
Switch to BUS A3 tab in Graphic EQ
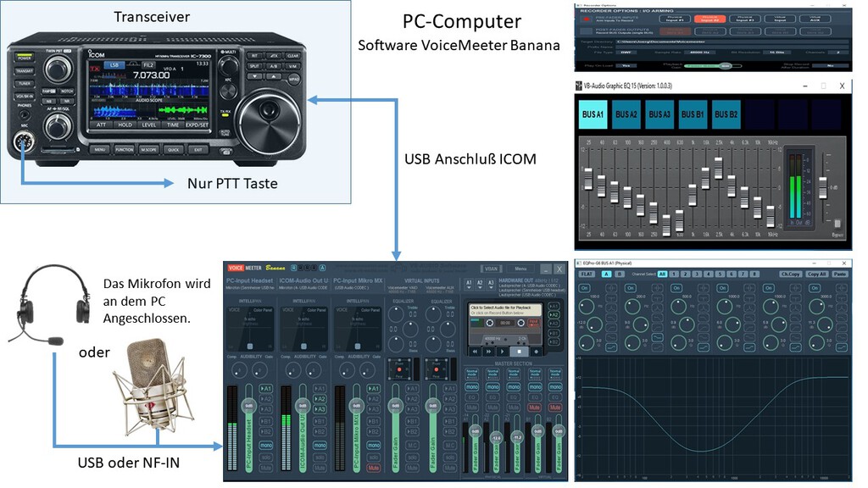(659, 114)
